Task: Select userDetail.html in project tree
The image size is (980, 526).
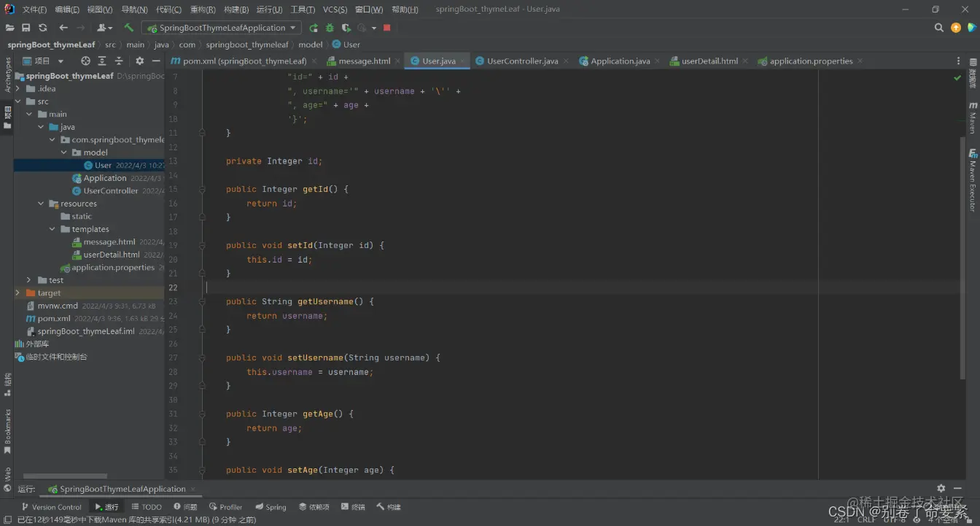Action: (112, 255)
